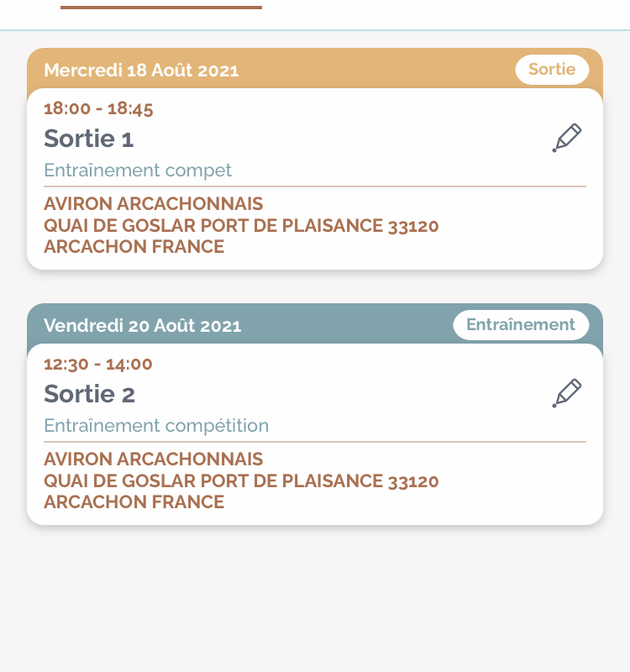The height and width of the screenshot is (672, 630).
Task: Open the Sortie 1 title
Action: pos(89,139)
